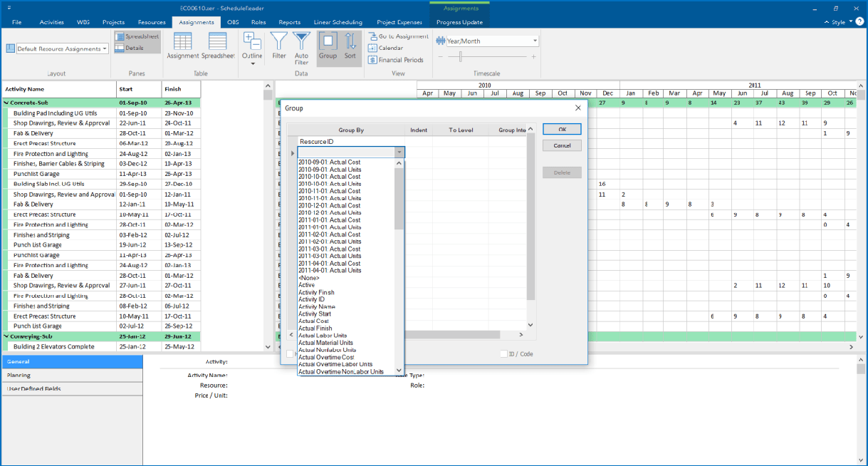Open the File menu
The image size is (868, 466).
[16, 22]
